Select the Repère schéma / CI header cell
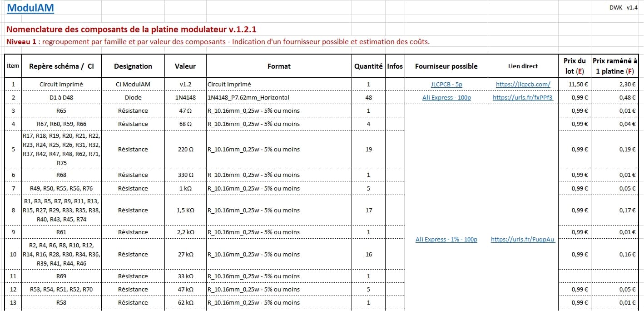Image resolution: width=644 pixels, height=311 pixels. [61, 66]
